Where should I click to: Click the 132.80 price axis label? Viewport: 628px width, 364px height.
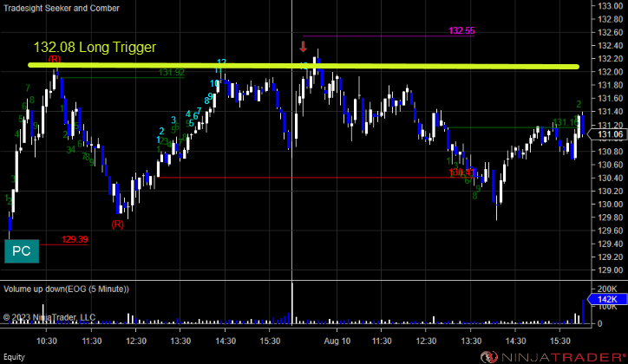pos(610,19)
